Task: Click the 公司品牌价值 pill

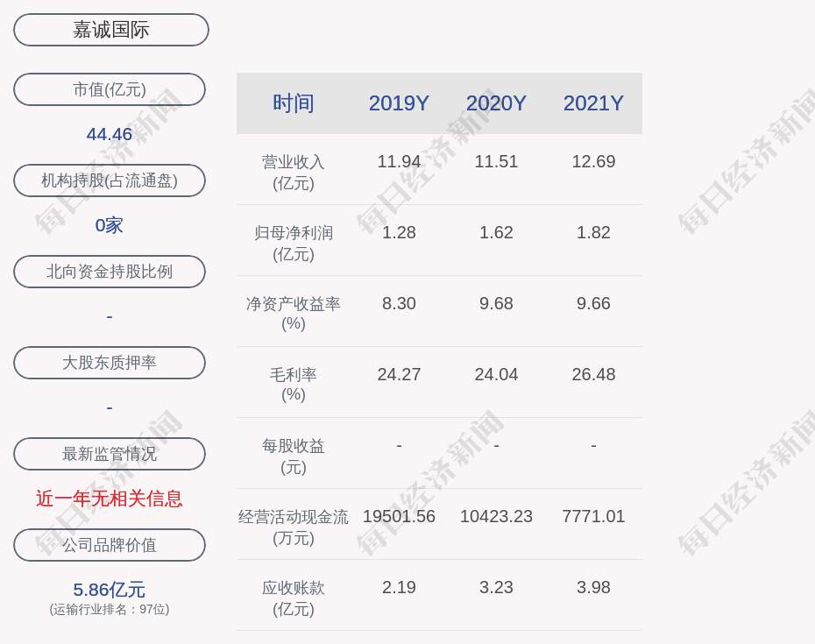Action: click(x=110, y=545)
